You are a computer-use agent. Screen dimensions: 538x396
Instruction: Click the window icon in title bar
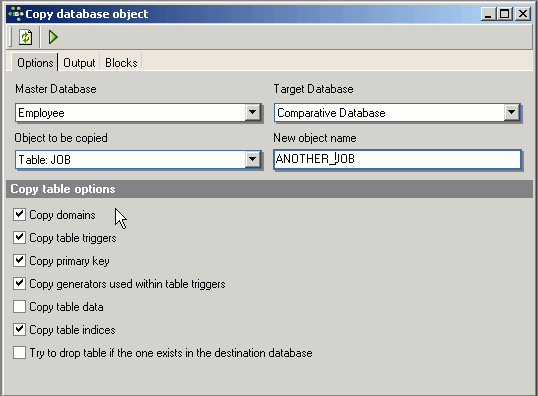pos(15,14)
